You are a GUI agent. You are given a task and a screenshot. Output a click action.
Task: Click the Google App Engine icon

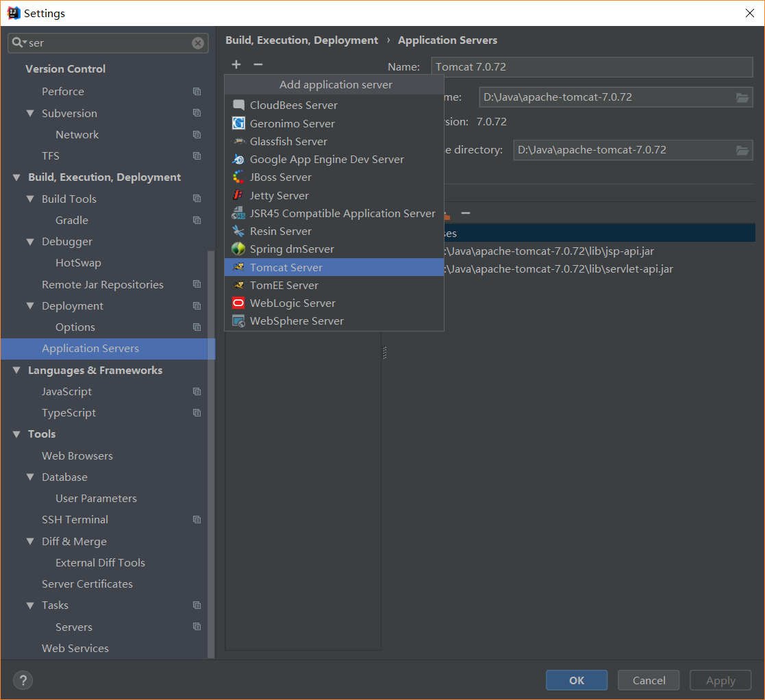(238, 160)
